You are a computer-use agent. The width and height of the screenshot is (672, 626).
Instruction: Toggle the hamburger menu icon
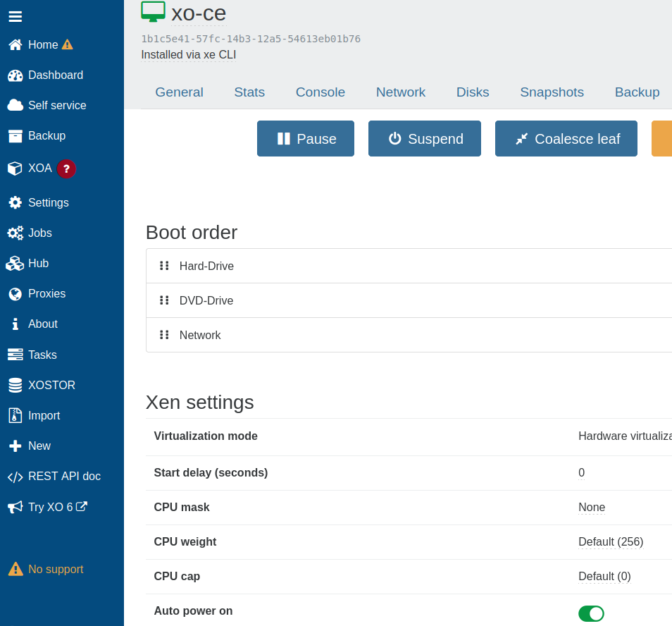tap(15, 16)
